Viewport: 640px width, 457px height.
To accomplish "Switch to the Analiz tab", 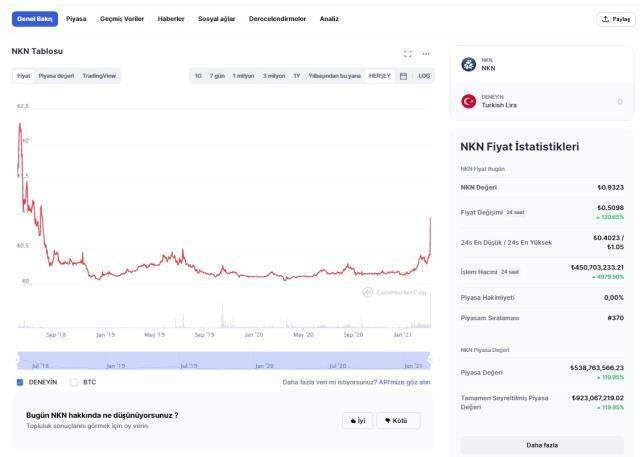I will click(329, 19).
